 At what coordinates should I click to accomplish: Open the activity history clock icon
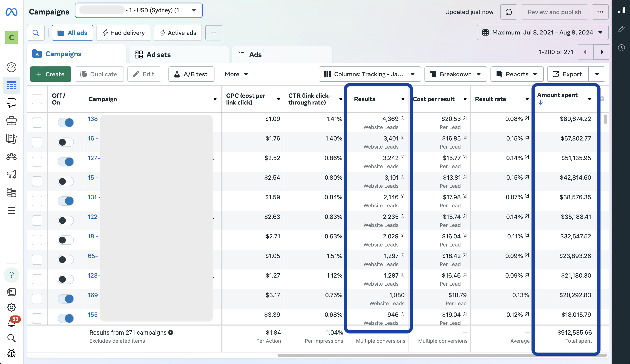621,48
